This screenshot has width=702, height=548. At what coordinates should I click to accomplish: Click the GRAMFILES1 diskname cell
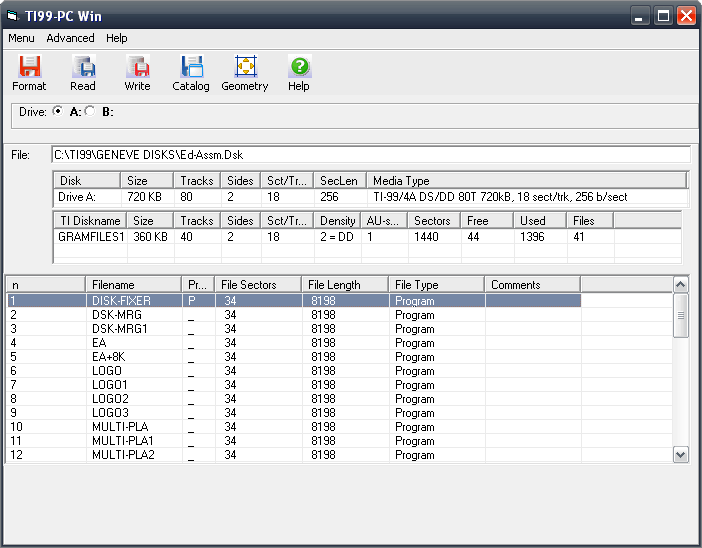click(x=91, y=236)
